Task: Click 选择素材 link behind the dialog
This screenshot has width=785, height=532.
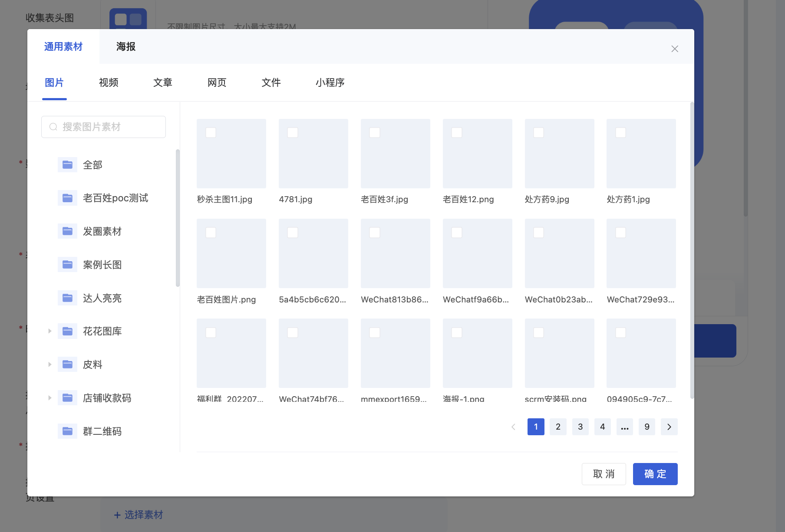Action: (138, 515)
